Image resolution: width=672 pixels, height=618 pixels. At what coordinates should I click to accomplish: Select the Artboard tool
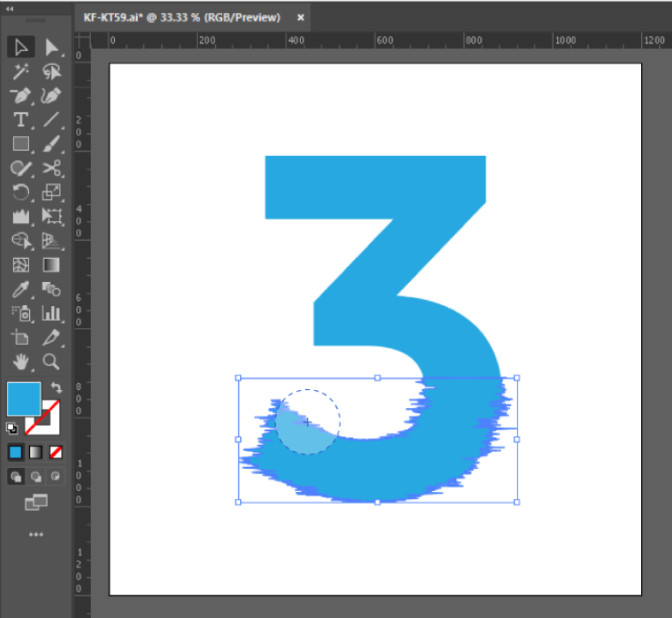[x=21, y=338]
